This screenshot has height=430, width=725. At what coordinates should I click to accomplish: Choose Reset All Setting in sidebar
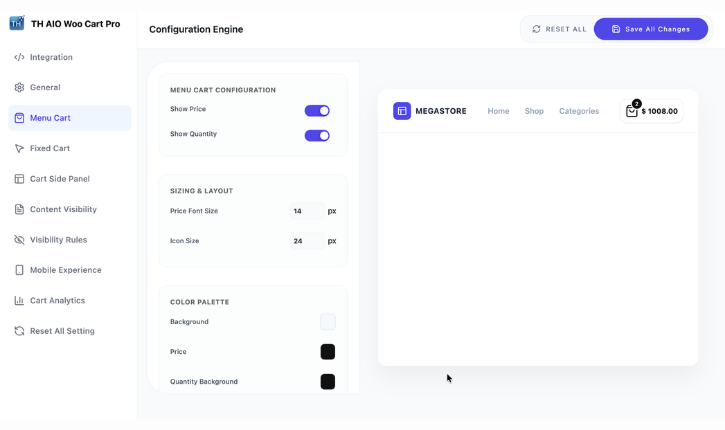(70, 331)
